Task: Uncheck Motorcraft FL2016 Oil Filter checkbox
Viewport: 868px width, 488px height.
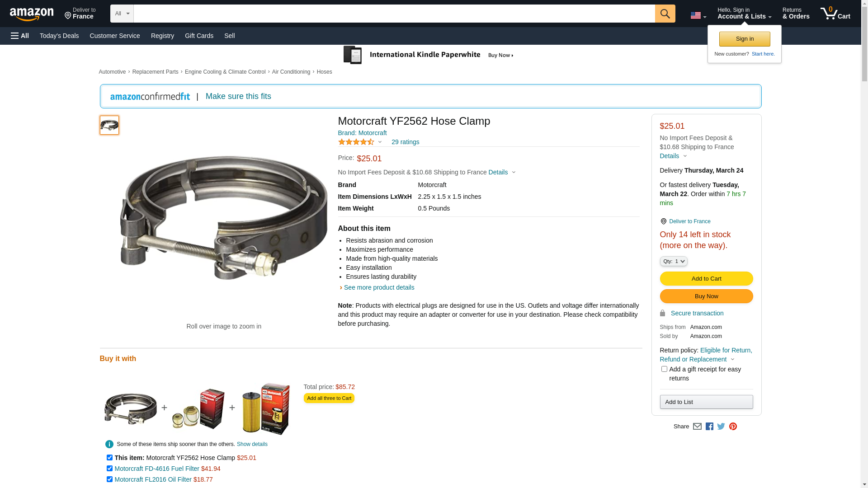Action: pyautogui.click(x=109, y=479)
